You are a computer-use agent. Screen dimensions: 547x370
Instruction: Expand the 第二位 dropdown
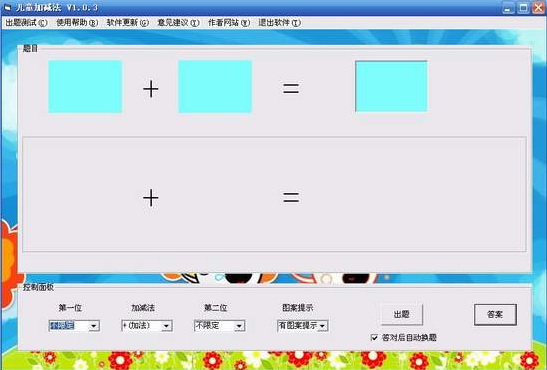click(239, 326)
